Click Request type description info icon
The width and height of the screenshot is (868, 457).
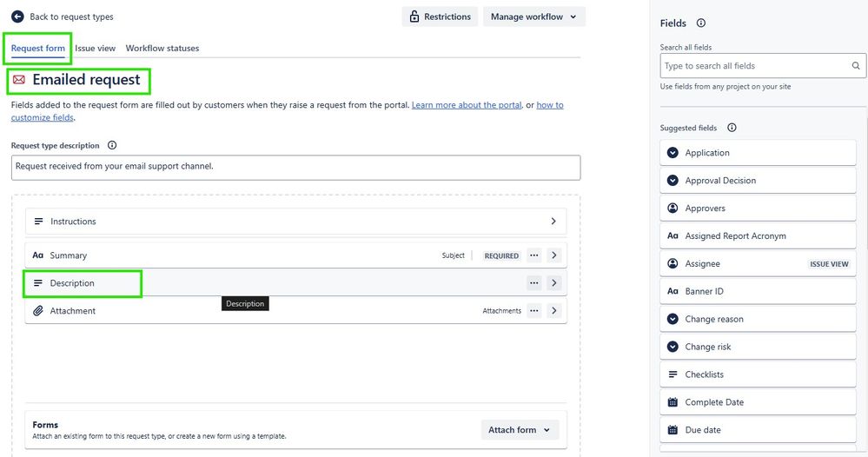click(x=112, y=145)
